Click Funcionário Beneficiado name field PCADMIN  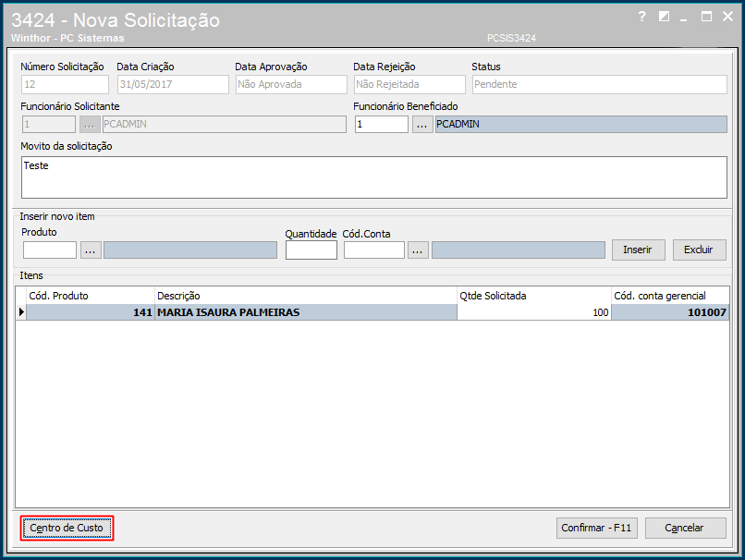pos(581,124)
